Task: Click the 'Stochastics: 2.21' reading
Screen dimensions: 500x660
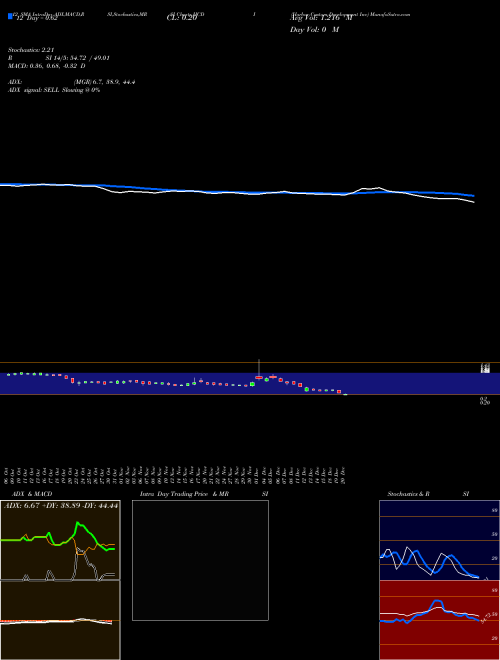Action: [31, 50]
